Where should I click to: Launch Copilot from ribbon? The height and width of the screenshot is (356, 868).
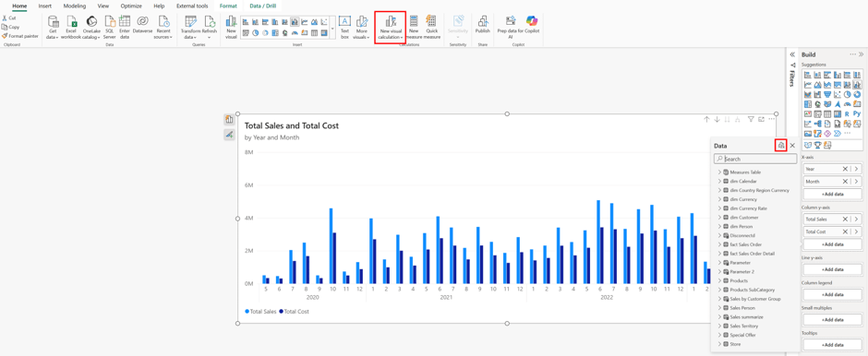click(x=532, y=25)
